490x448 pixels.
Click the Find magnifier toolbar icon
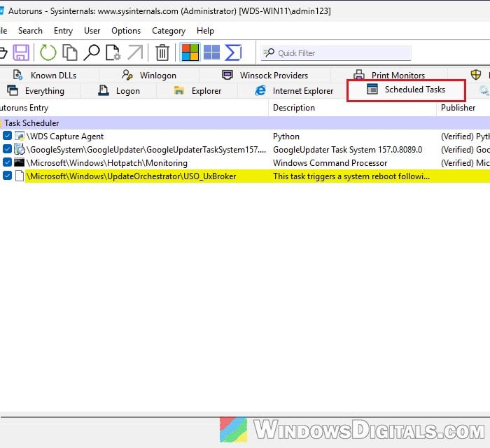92,52
